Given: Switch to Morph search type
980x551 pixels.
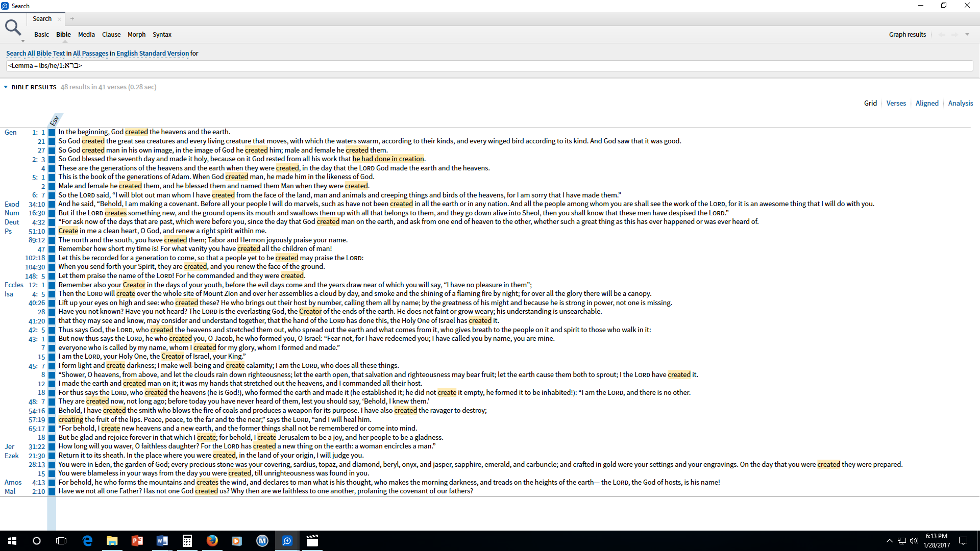Looking at the screenshot, I should point(136,35).
